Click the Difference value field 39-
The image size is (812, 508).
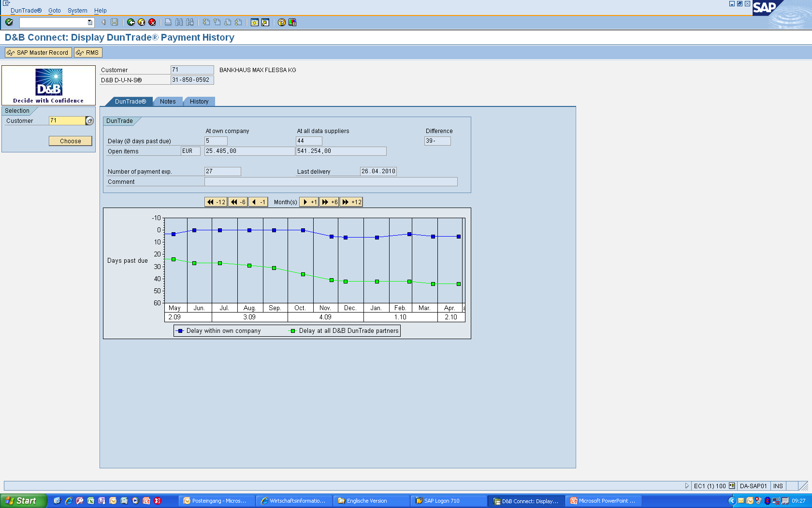click(437, 141)
